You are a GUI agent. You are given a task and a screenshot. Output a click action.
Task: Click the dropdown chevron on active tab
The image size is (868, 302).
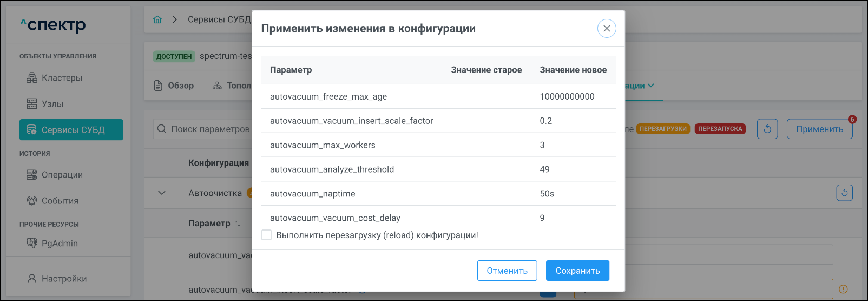pos(651,86)
